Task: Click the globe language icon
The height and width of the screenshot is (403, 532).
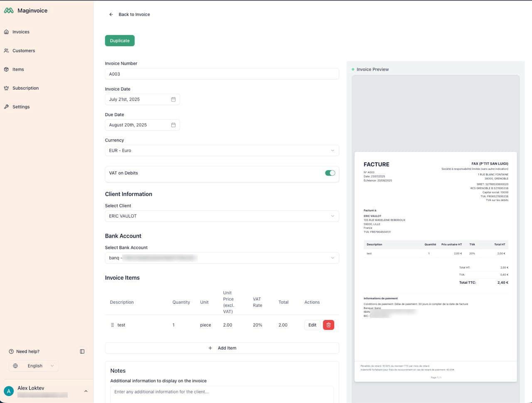Action: click(x=15, y=366)
